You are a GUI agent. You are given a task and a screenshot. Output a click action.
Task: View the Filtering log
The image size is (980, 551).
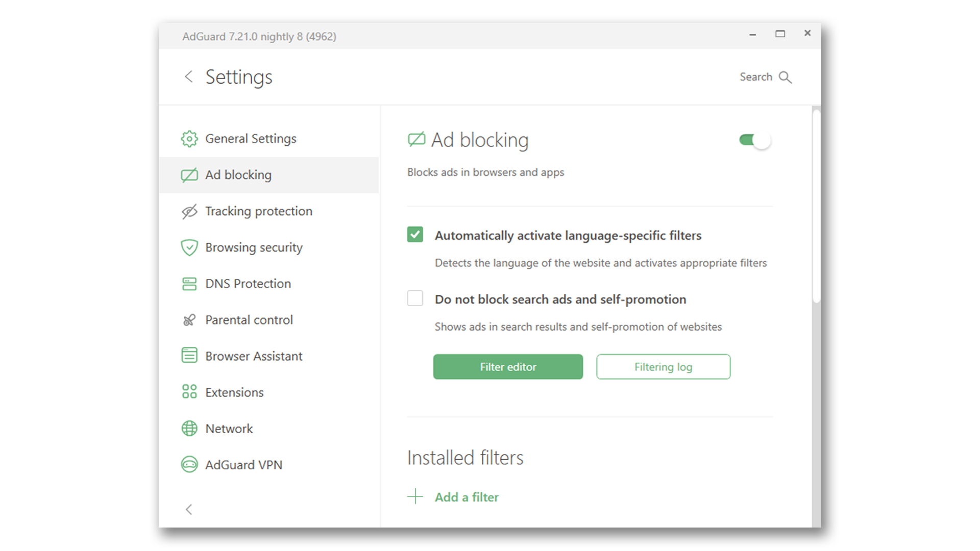click(x=663, y=366)
